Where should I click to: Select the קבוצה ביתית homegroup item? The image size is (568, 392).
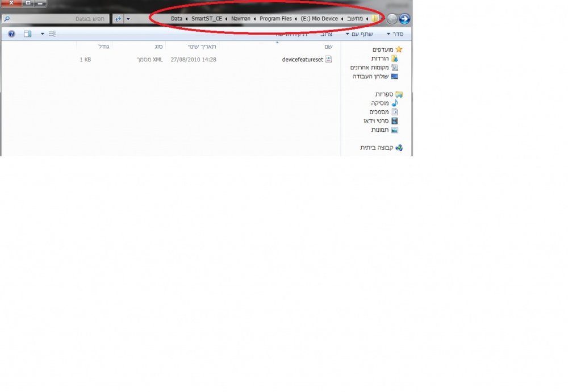[381, 148]
